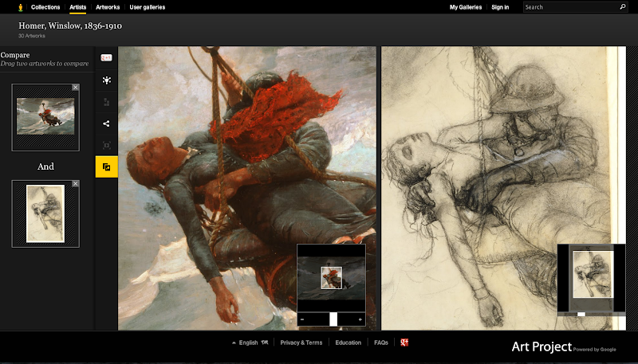Remove the sketch from compare slot
Screen dimensions: 638x364
coord(75,184)
